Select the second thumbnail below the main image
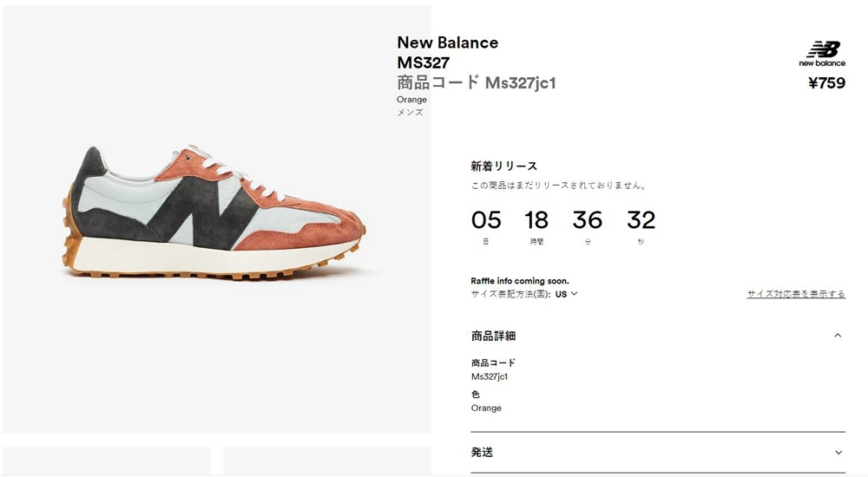 pyautogui.click(x=327, y=461)
